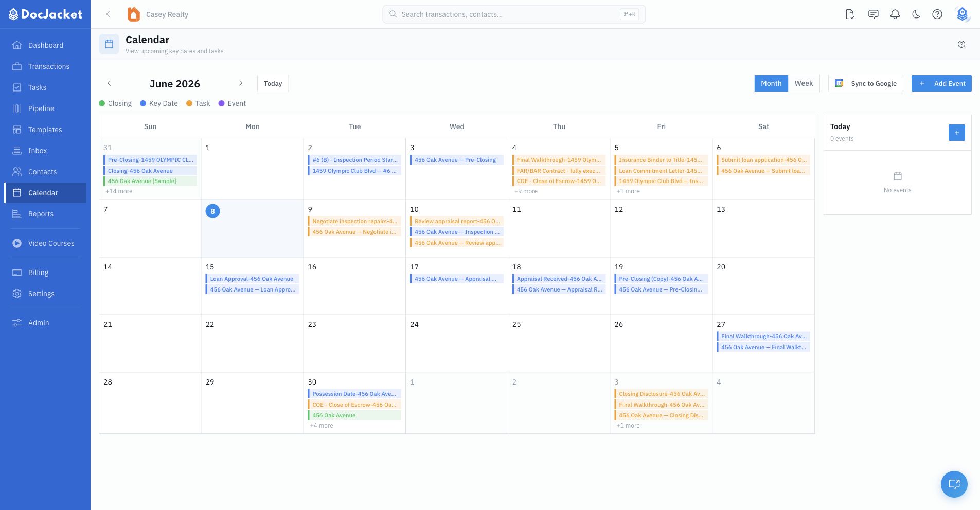Open 'Final Walkthrough-1459 Olym...' event

point(559,160)
